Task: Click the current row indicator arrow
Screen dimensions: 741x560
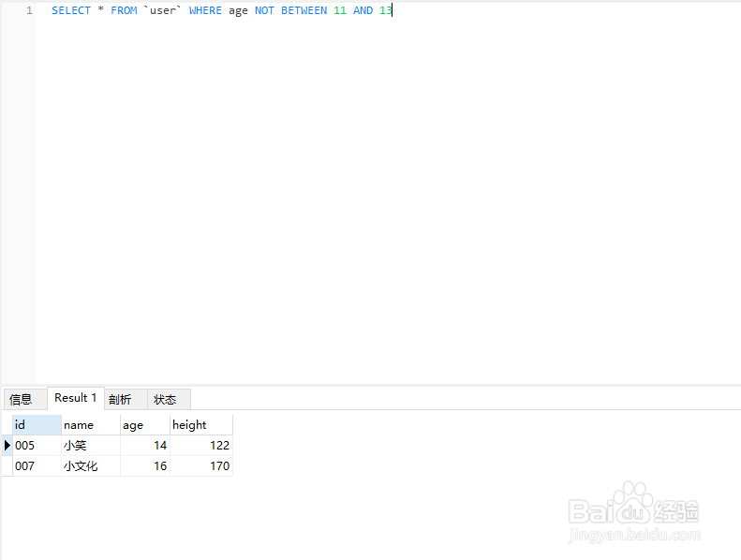Action: [7, 445]
